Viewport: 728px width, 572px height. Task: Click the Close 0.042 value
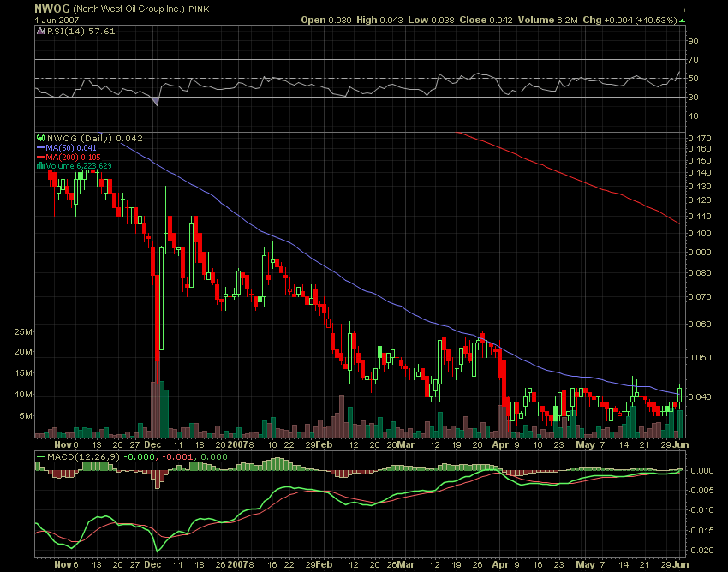pyautogui.click(x=486, y=20)
